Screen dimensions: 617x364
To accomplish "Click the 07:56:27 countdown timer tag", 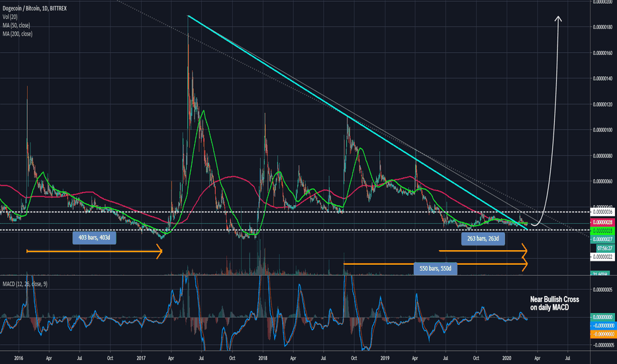I will pos(604,248).
